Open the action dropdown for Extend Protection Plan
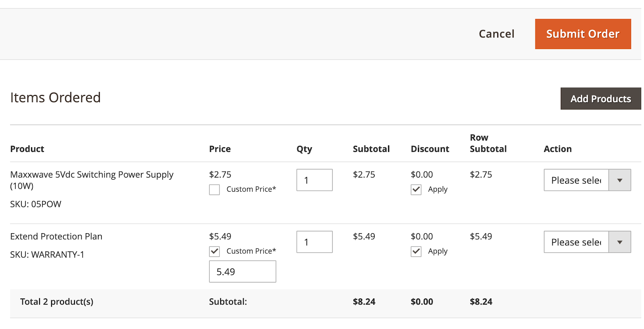 (576, 242)
